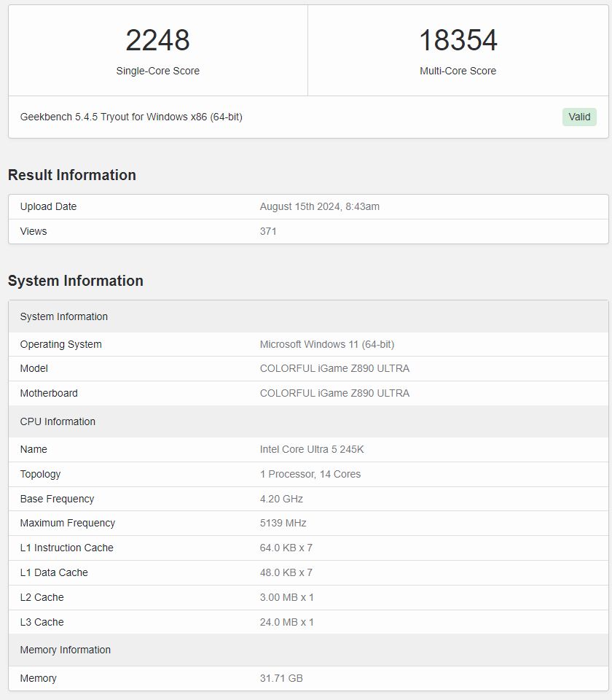Click the 5139 MHz value
This screenshot has height=700, width=612.
[x=283, y=524]
